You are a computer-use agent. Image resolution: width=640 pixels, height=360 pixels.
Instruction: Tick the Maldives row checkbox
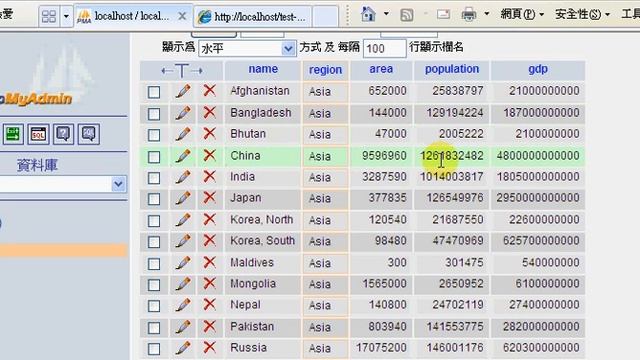tap(154, 264)
